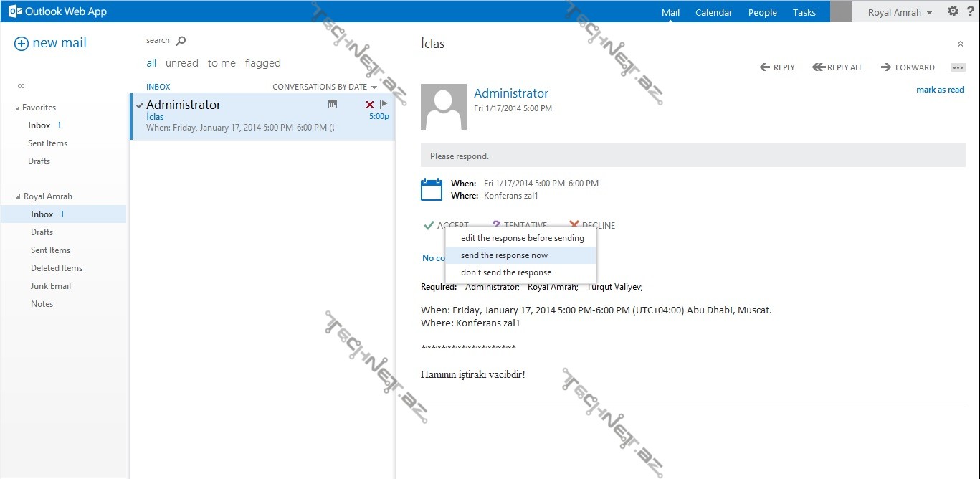This screenshot has width=980, height=479.
Task: Open the settings gear icon
Action: [x=953, y=11]
